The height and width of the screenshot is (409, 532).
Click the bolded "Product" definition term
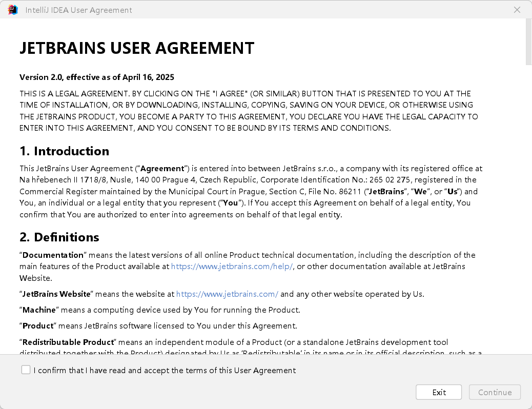pyautogui.click(x=38, y=325)
